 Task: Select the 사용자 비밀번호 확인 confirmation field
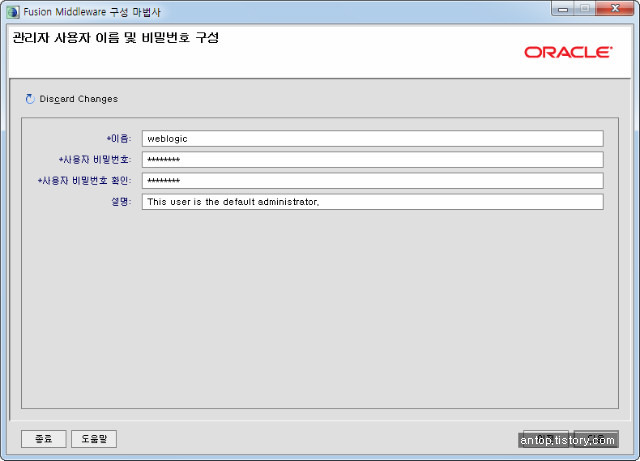click(372, 180)
